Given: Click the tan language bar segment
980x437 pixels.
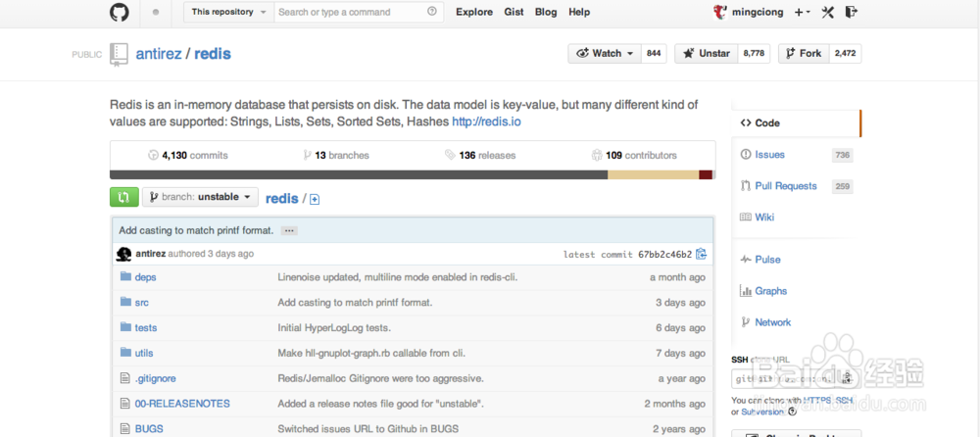Looking at the screenshot, I should [653, 175].
